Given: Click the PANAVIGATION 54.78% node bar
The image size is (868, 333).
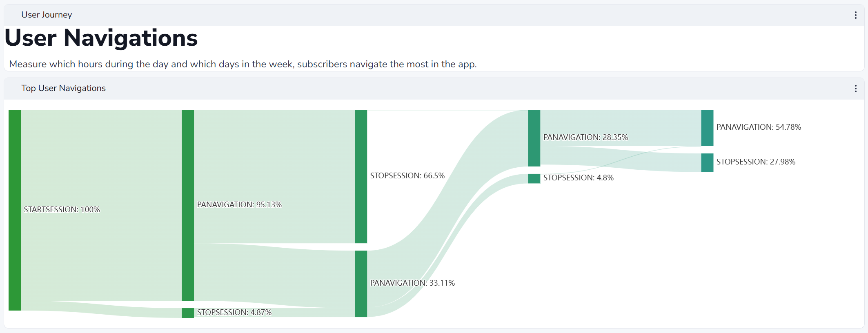Looking at the screenshot, I should click(x=707, y=128).
